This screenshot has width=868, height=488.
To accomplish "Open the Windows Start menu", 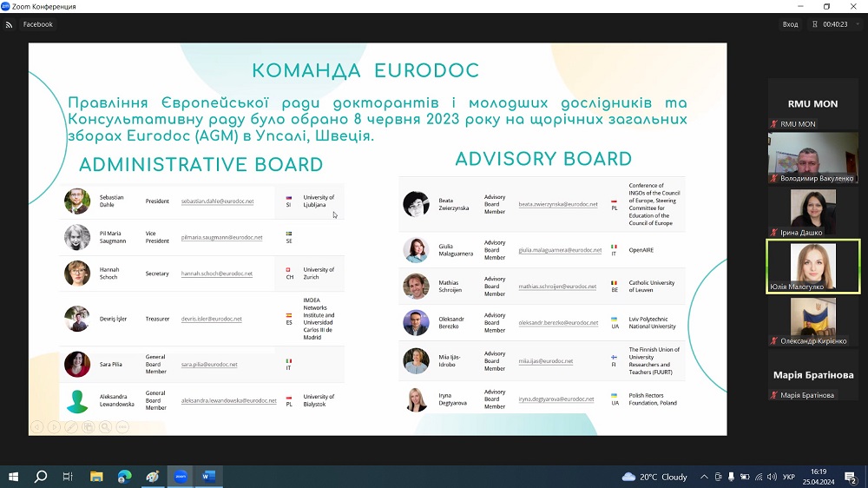I will click(x=13, y=477).
